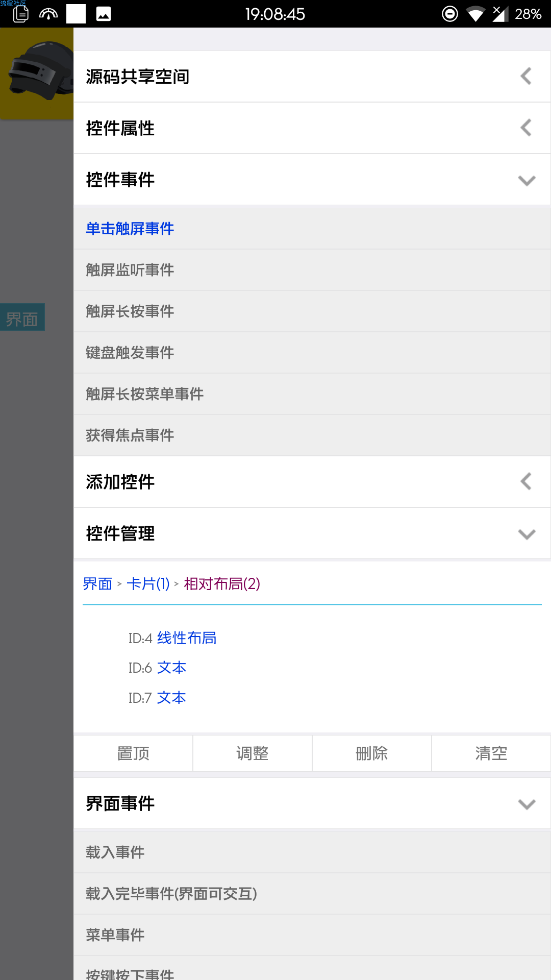The image size is (551, 980).
Task: Select 菜单事件 item
Action: click(x=312, y=935)
